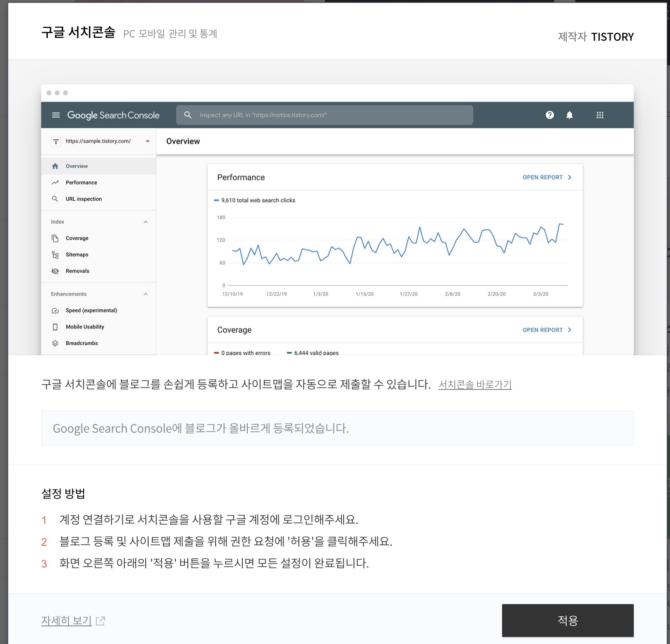Screen dimensions: 670x644
Task: Select Sitemaps in the sidebar
Action: pyautogui.click(x=99, y=255)
